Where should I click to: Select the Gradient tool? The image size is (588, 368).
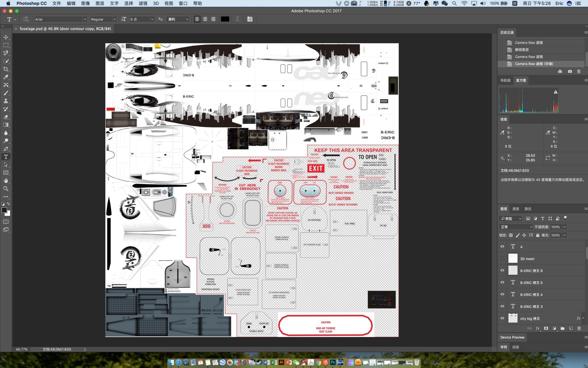[6, 125]
